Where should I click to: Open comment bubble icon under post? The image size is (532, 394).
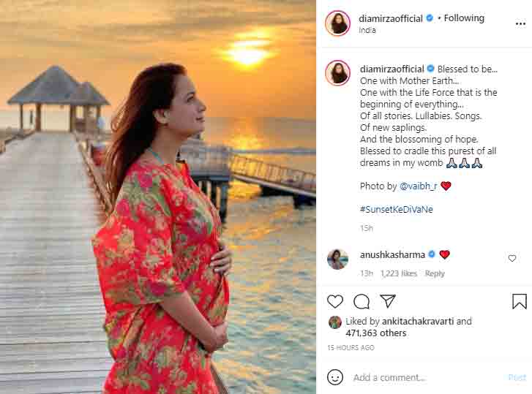pyautogui.click(x=361, y=301)
